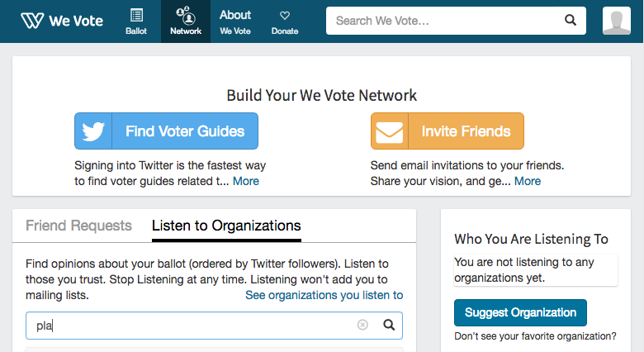644x352 pixels.
Task: Clear the organization search text
Action: point(362,325)
